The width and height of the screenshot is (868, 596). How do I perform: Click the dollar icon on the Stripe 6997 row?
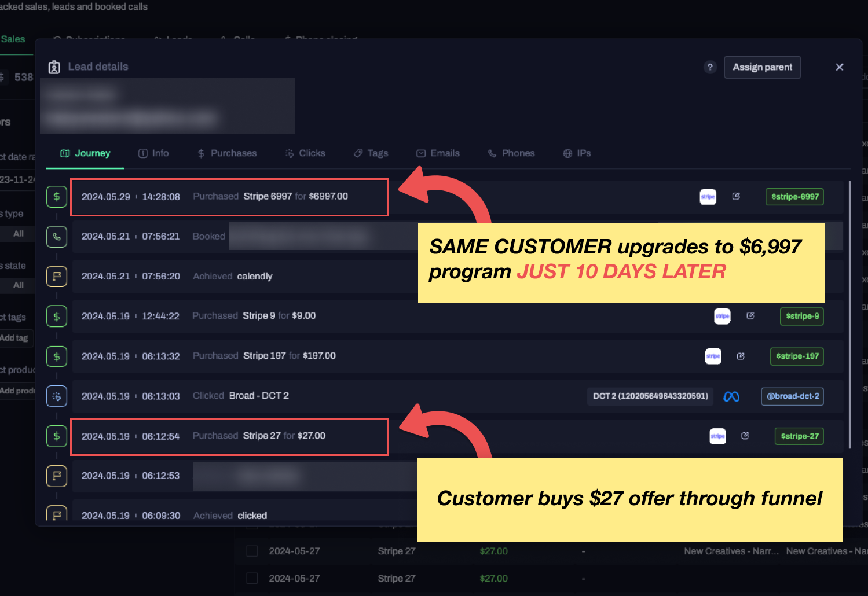coord(57,197)
